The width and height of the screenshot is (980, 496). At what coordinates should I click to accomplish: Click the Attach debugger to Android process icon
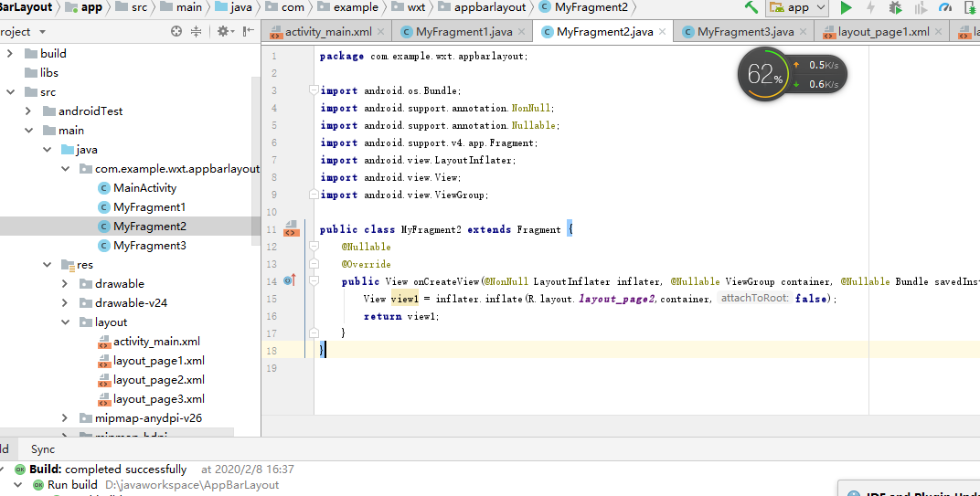coord(971,7)
